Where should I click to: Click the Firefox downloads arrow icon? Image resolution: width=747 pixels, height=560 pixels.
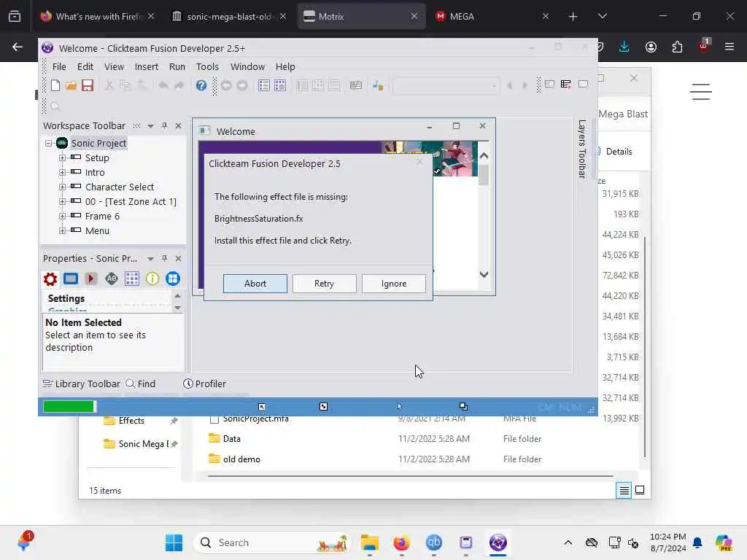[624, 47]
